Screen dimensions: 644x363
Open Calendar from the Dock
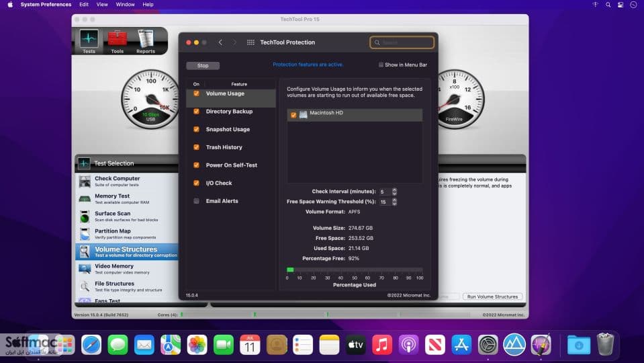(250, 344)
